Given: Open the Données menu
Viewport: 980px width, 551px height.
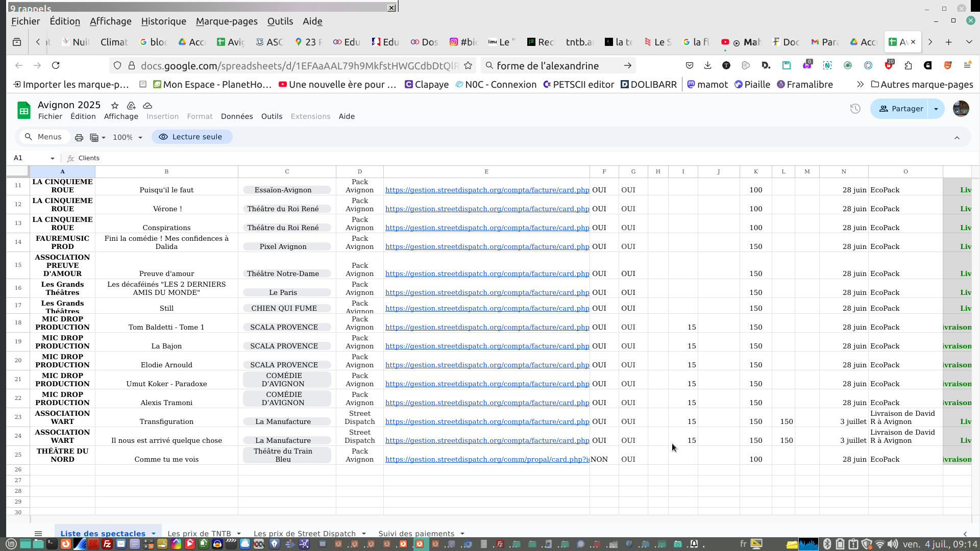Looking at the screenshot, I should point(236,116).
